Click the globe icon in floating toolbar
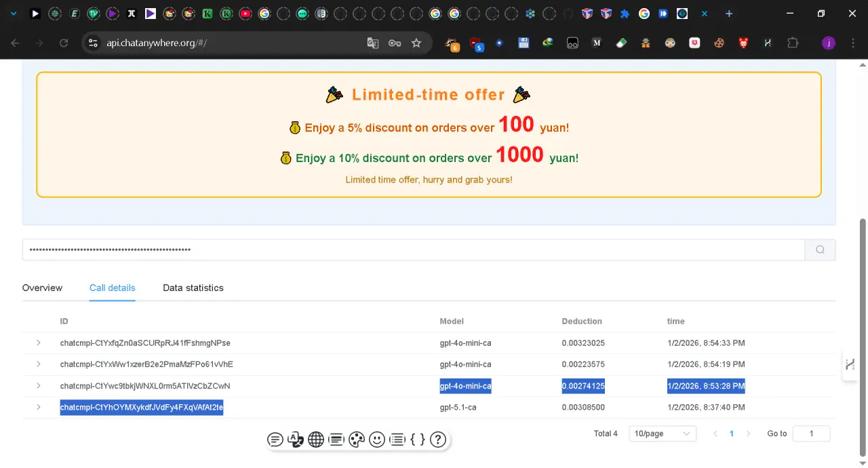 (x=316, y=440)
